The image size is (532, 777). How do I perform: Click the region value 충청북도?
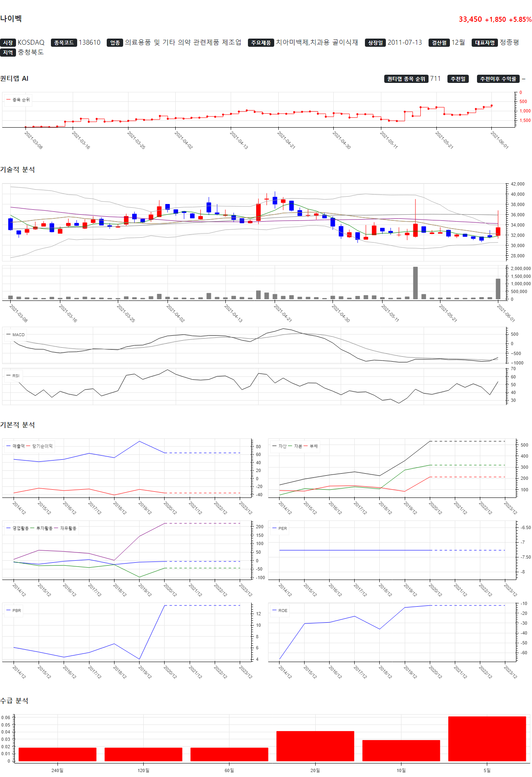pos(31,53)
